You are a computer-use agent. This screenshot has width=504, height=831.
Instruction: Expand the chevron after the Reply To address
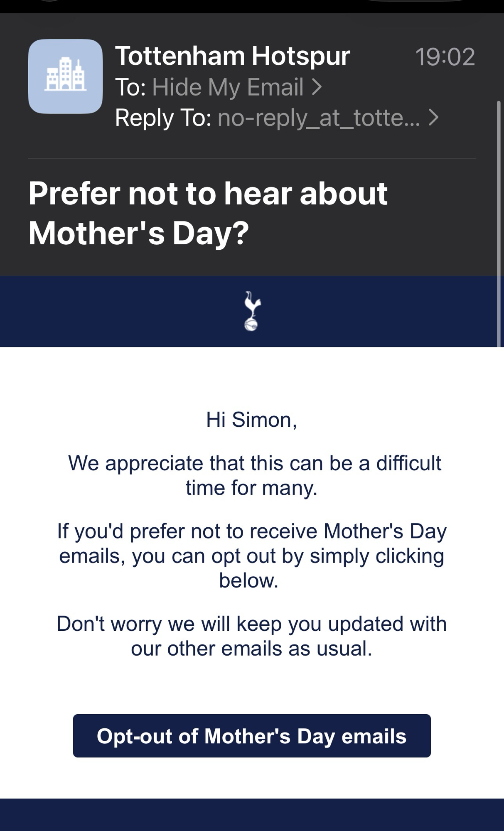coord(433,118)
